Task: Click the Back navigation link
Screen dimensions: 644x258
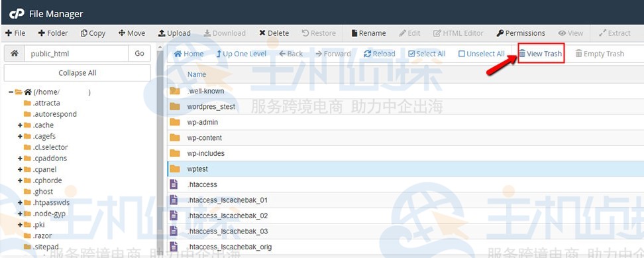Action: (291, 54)
